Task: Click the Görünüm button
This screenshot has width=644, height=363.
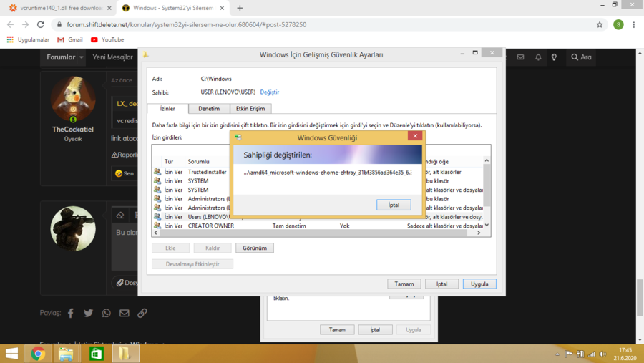Action: 255,248
